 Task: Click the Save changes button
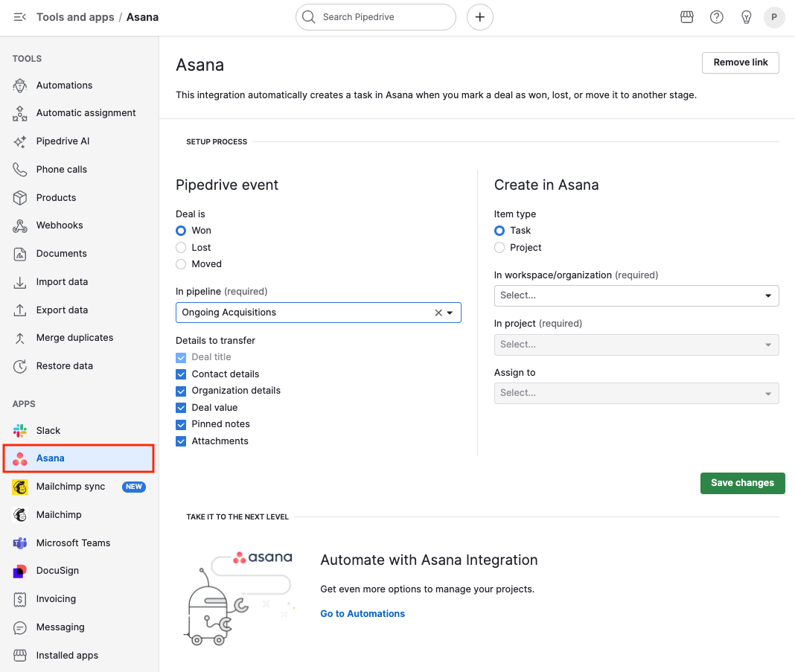[742, 483]
